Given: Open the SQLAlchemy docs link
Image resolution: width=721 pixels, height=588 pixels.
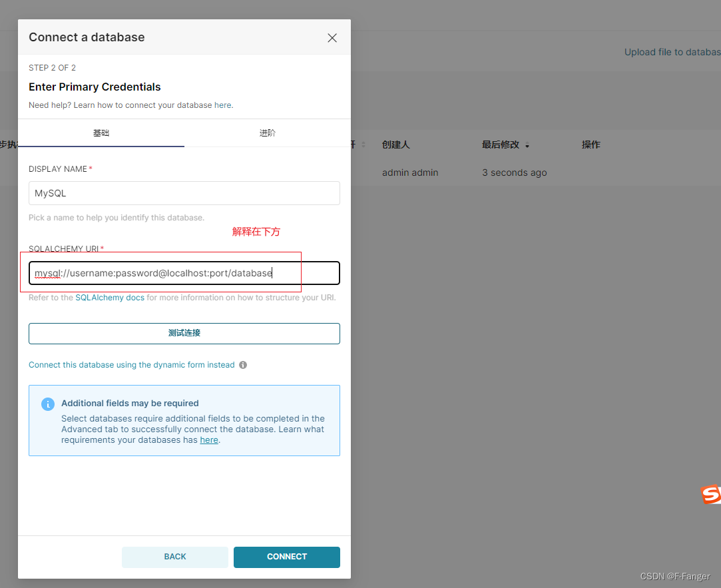Looking at the screenshot, I should click(x=110, y=298).
